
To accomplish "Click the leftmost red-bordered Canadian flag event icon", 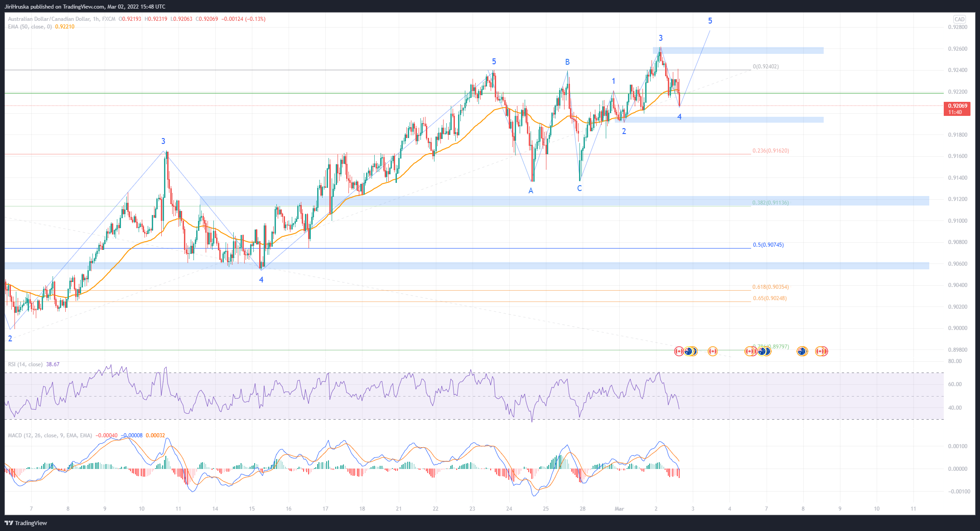I will [x=679, y=351].
